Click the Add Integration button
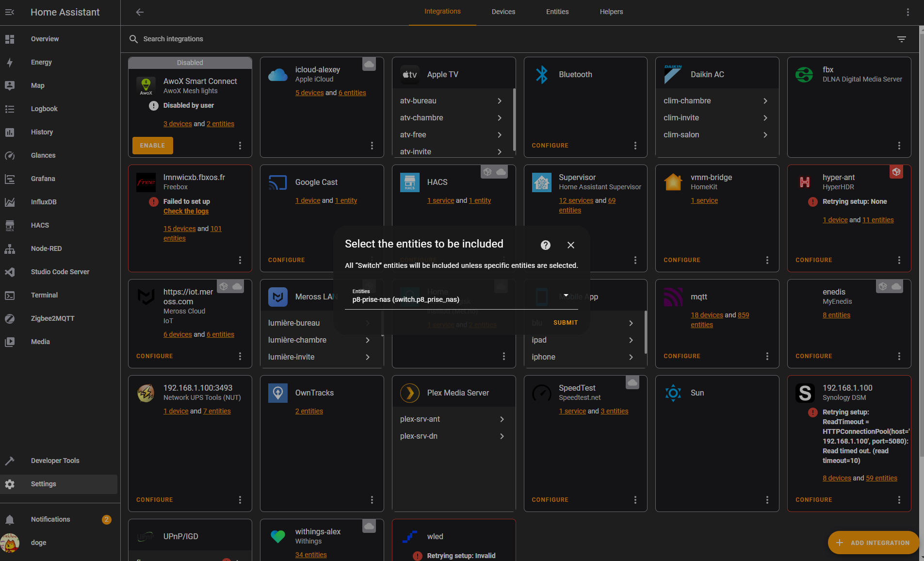The height and width of the screenshot is (561, 924). pos(873,543)
